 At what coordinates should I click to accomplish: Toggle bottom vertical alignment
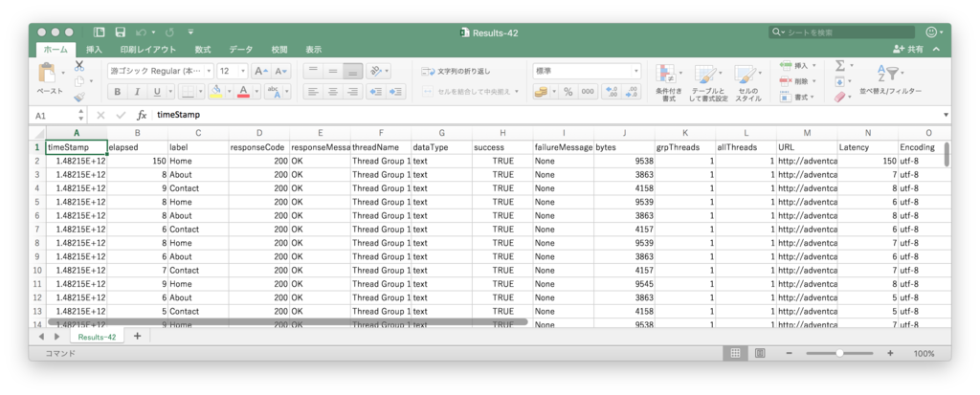tap(353, 71)
